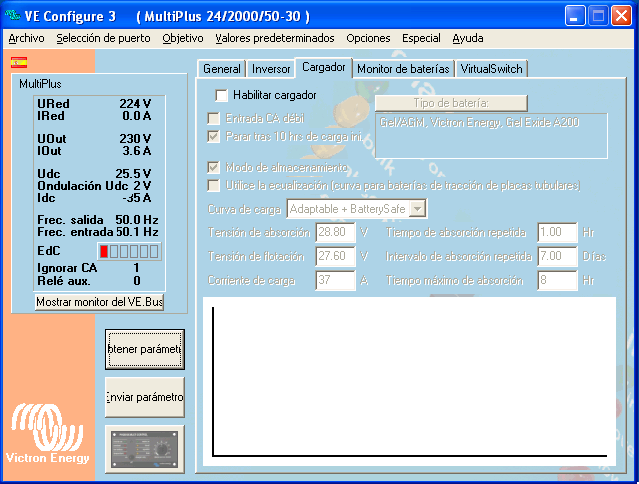Click the Spanish flag language icon
Image resolution: width=639 pixels, height=484 pixels.
[19, 63]
